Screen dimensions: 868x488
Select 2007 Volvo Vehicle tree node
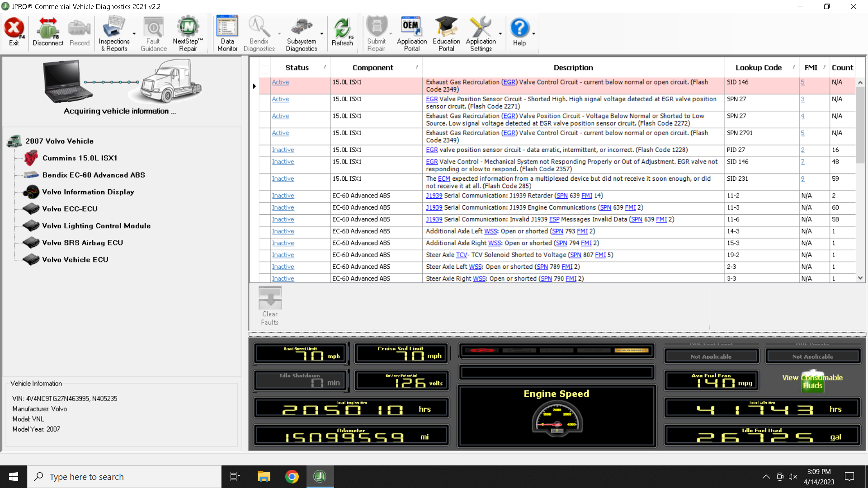[59, 141]
